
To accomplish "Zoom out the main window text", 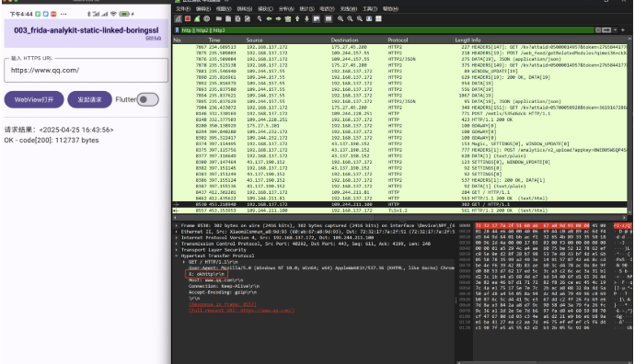I will tap(350, 18).
